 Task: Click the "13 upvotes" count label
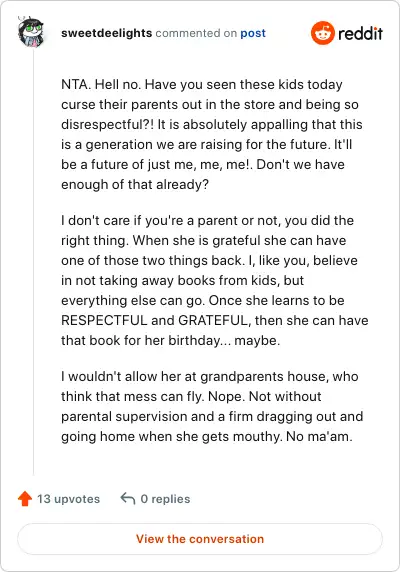coord(68,499)
